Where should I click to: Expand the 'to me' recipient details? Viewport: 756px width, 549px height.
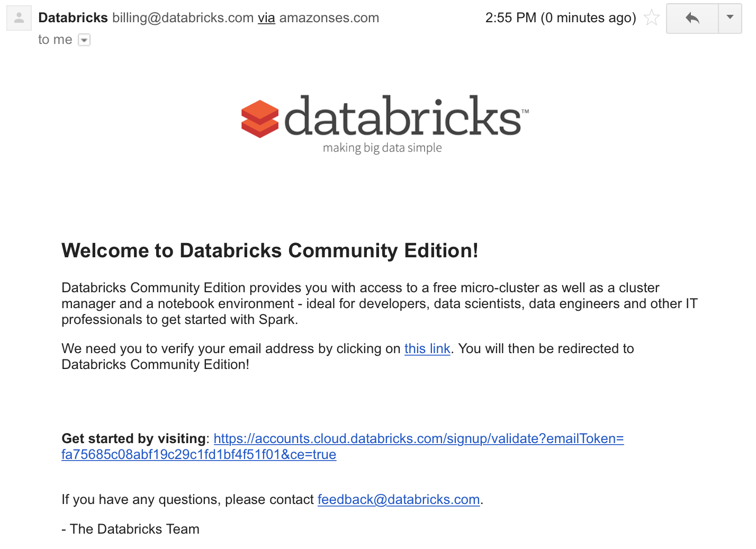click(84, 40)
